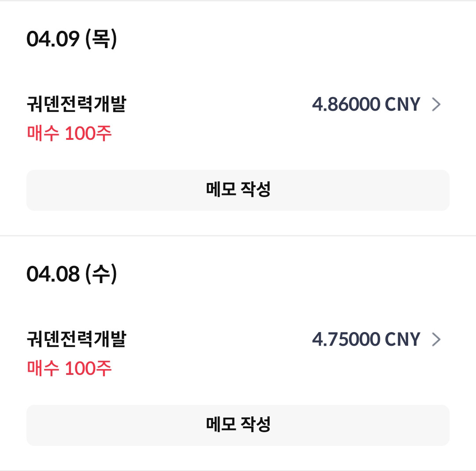Click the 4.86000 CNY price
Image resolution: width=476 pixels, height=471 pixels.
point(346,105)
